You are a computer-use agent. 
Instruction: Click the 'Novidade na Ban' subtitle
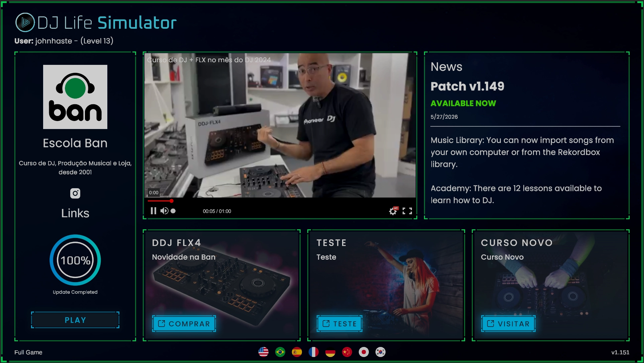click(184, 257)
